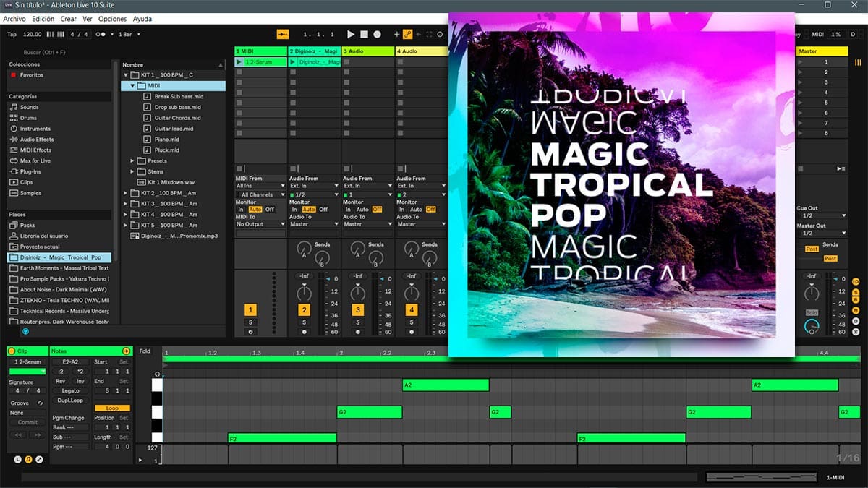Open the Audio Effects category
The image size is (868, 488).
click(37, 140)
